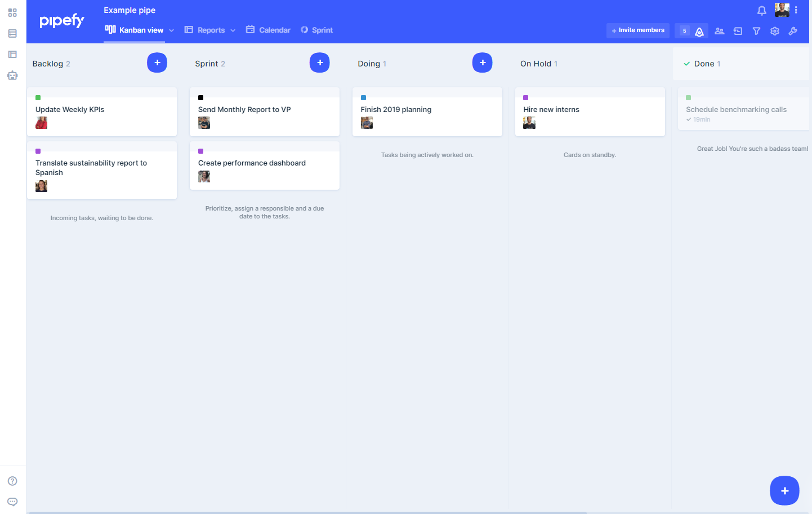Expand the Reports dropdown chevron
Screen dimensions: 812x514
click(x=233, y=30)
